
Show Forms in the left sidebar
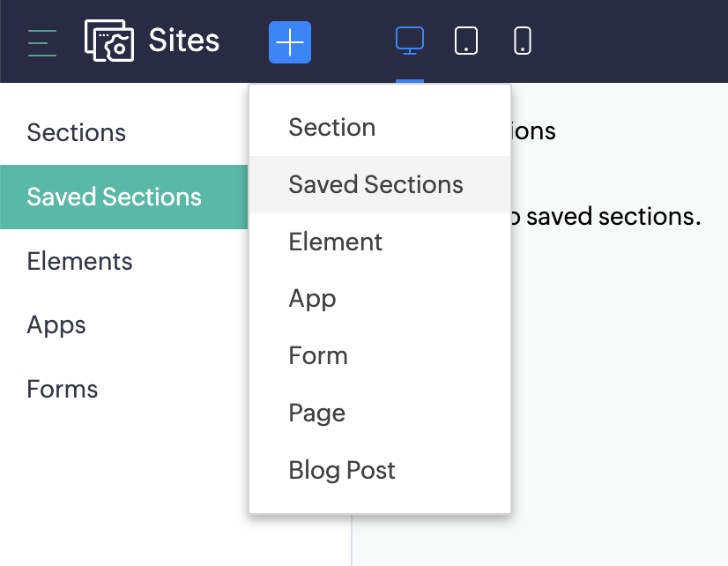[63, 390]
